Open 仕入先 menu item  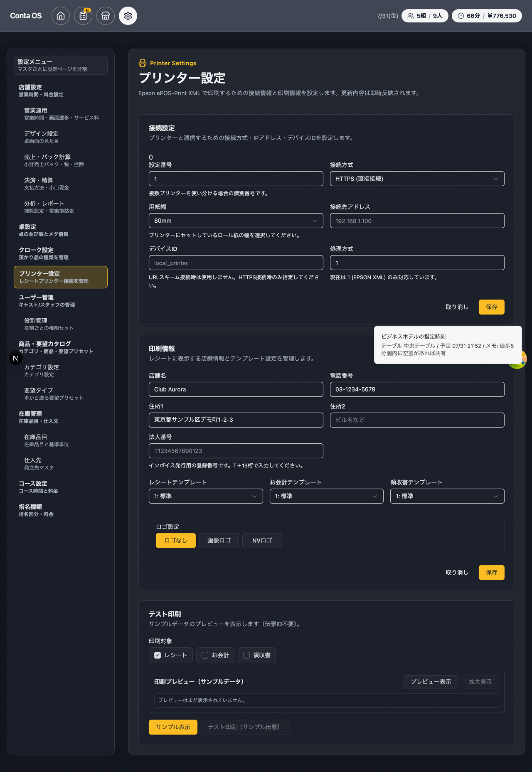(x=63, y=464)
